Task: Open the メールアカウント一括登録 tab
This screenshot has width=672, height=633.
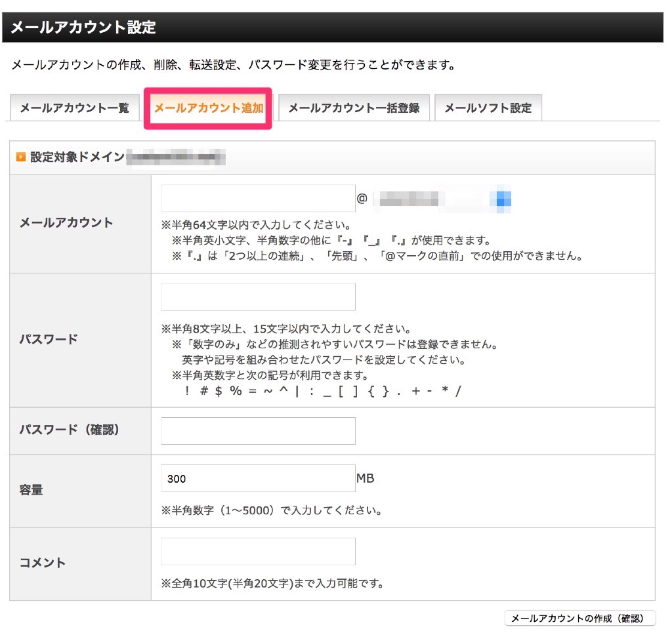Action: click(354, 108)
